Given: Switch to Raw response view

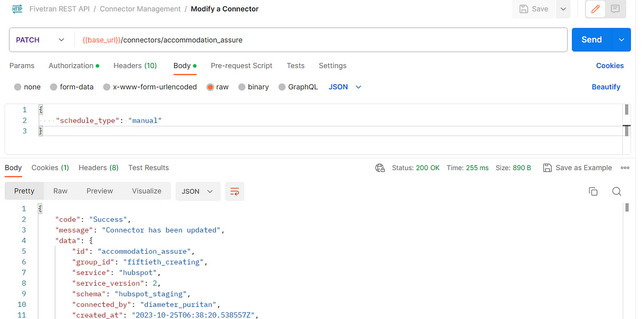Looking at the screenshot, I should tap(60, 191).
